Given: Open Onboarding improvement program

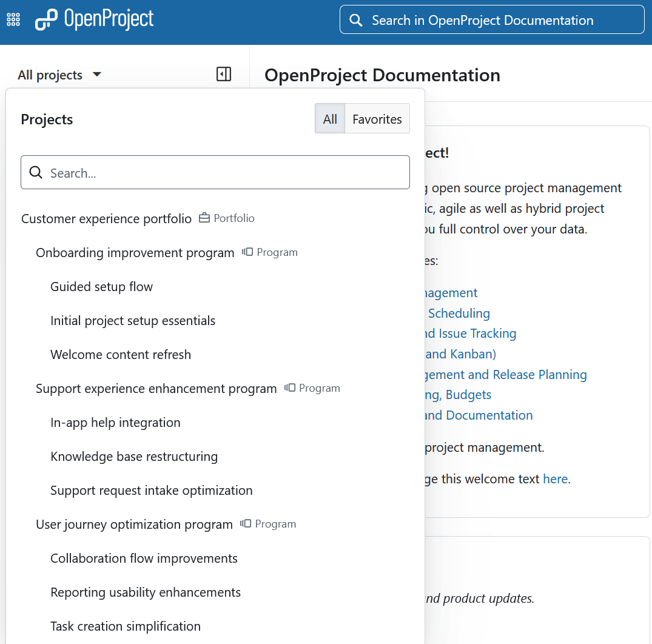Looking at the screenshot, I should (135, 253).
